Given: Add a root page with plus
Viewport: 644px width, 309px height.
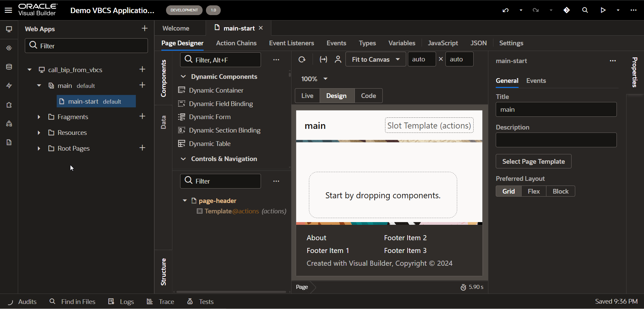Looking at the screenshot, I should coord(142,148).
